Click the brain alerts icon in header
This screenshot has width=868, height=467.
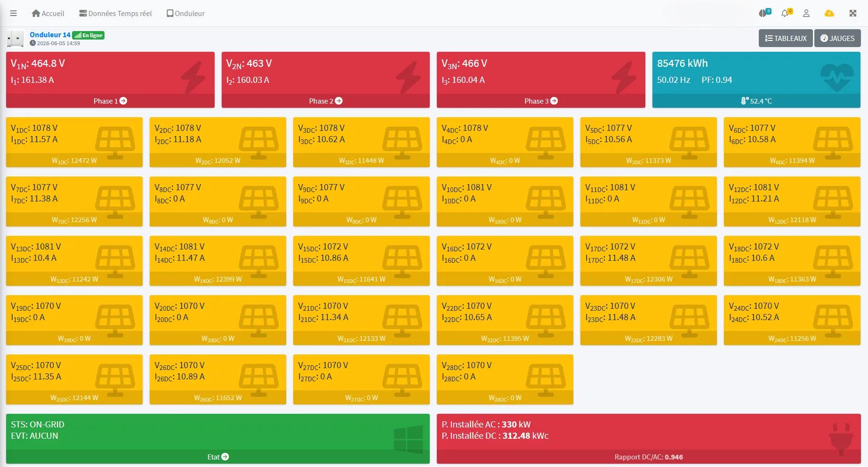tap(763, 13)
